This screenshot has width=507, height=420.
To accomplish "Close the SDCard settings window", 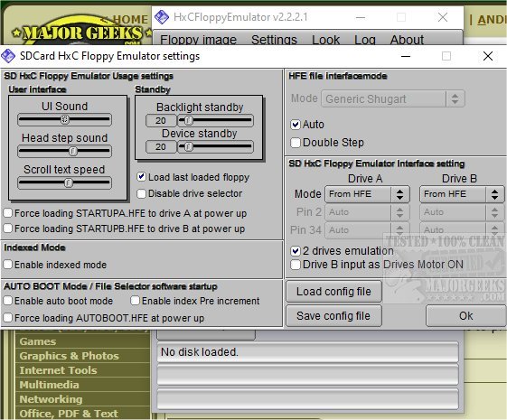I will tap(488, 56).
